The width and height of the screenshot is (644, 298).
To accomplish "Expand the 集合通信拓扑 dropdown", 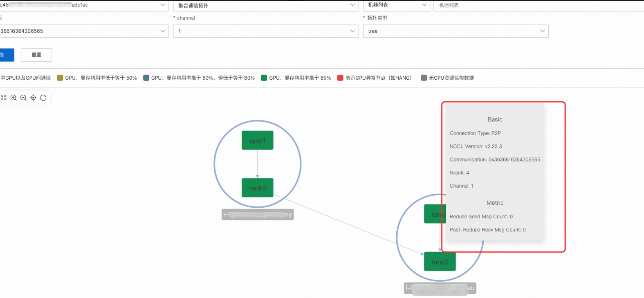I will pyautogui.click(x=266, y=5).
